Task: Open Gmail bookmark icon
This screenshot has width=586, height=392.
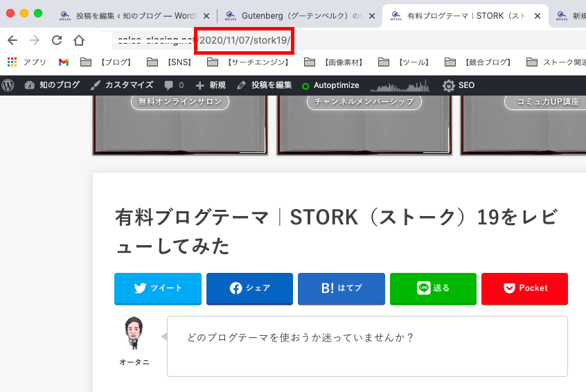Action: pyautogui.click(x=64, y=62)
